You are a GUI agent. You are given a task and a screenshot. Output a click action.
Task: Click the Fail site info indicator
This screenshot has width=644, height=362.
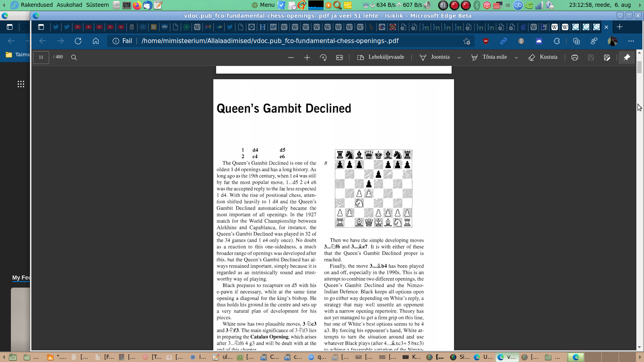tap(122, 41)
